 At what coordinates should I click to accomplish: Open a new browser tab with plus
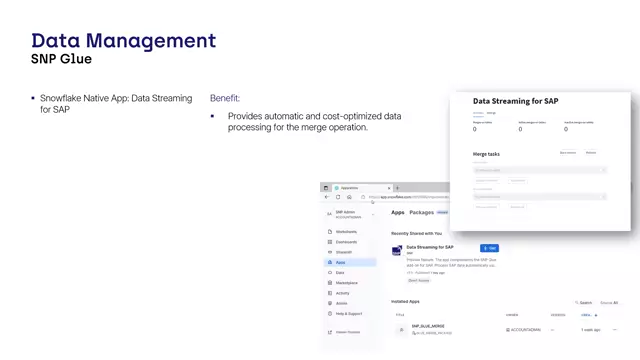tap(398, 188)
